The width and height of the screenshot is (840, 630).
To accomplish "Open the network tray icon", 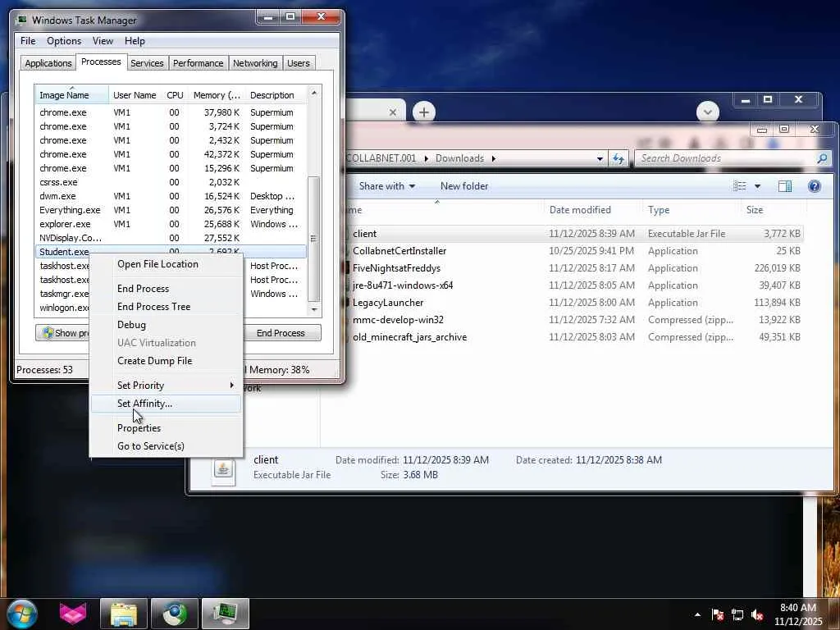I will pyautogui.click(x=737, y=614).
